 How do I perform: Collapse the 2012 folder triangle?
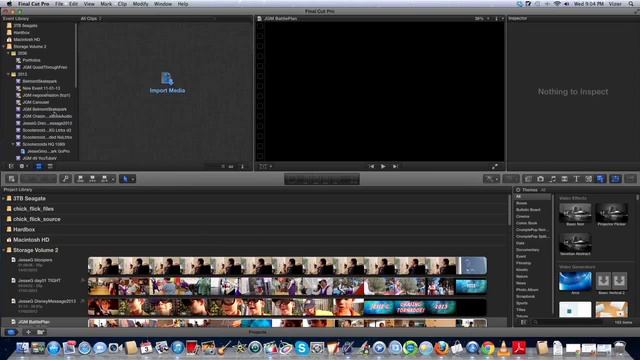click(x=8, y=74)
